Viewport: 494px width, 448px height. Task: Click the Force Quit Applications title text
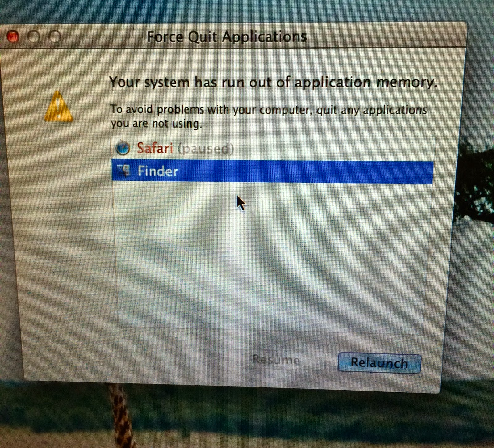[227, 37]
